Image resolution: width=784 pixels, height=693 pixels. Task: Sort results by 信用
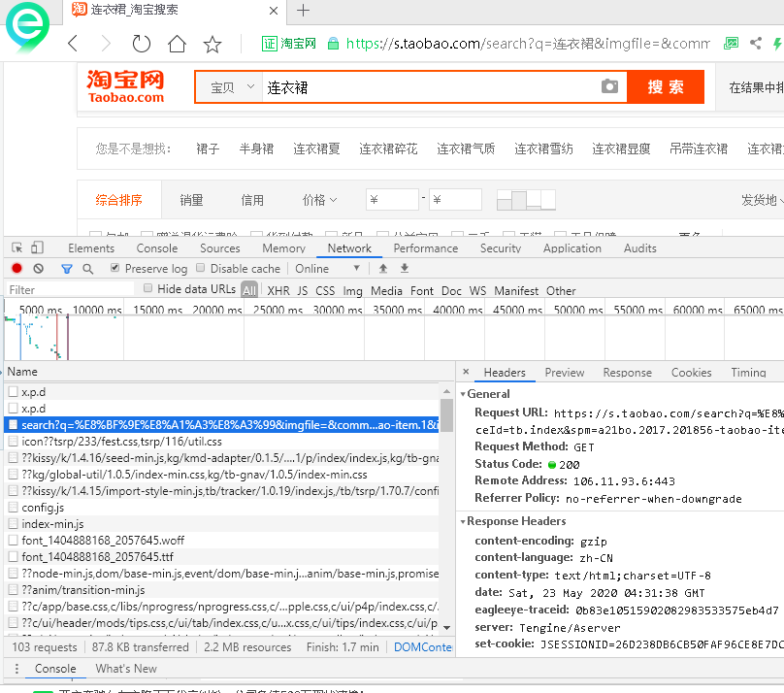(252, 200)
